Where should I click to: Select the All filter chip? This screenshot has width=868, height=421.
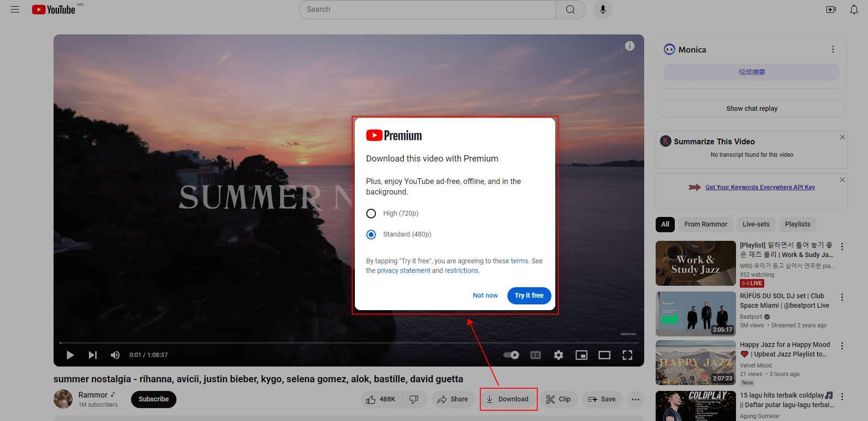[x=665, y=225]
